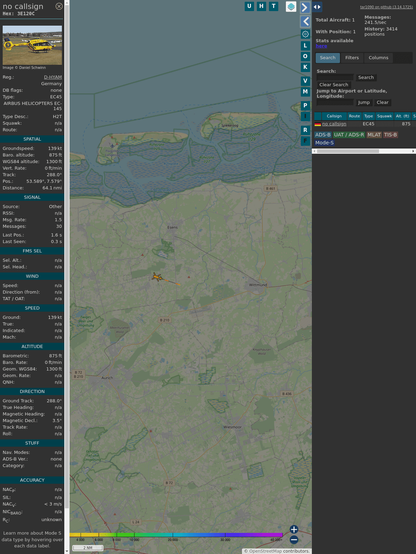Open the Columns tab
Viewport: 416px width, 554px height.
(378, 58)
